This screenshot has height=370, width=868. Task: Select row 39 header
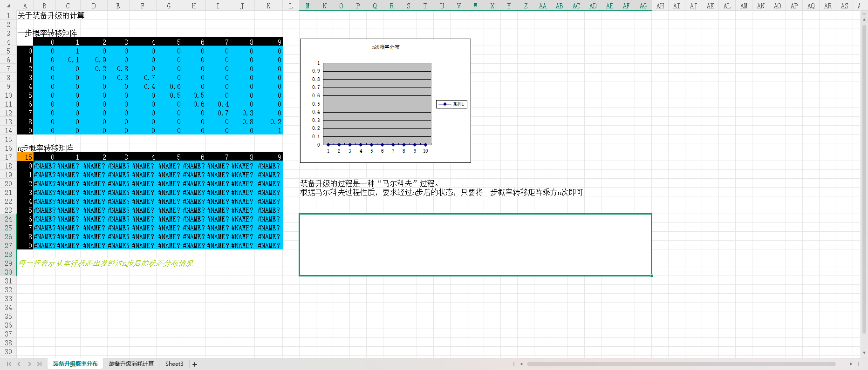click(x=8, y=351)
